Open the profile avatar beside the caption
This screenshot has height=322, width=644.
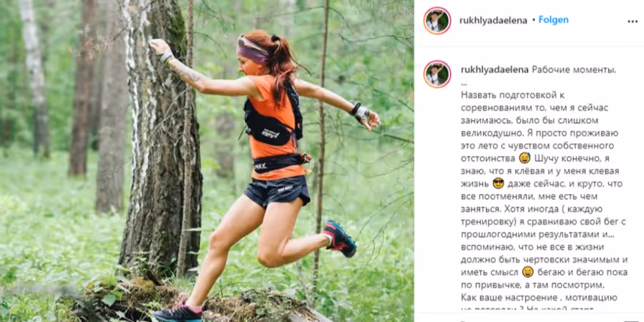pyautogui.click(x=437, y=74)
